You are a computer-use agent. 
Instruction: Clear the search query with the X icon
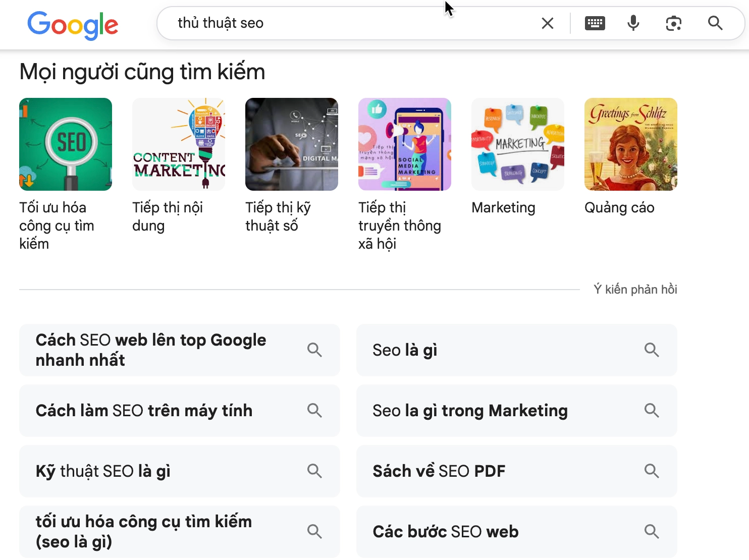coord(547,23)
